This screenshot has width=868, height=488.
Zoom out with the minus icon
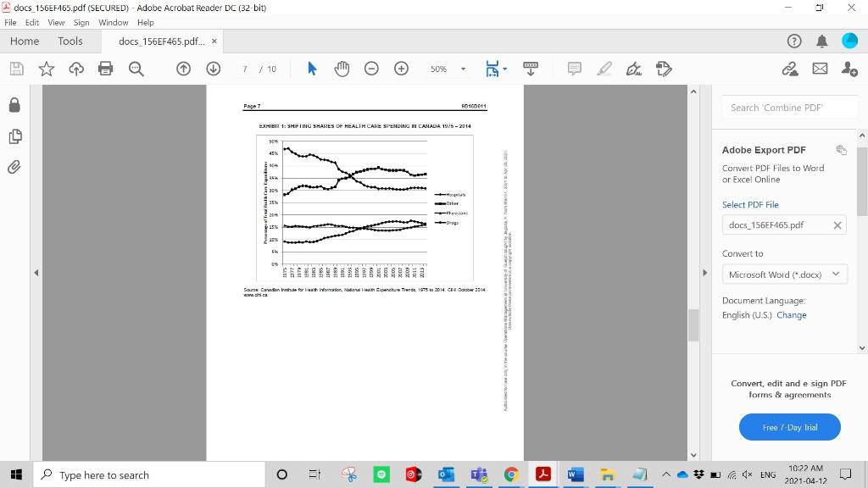tap(371, 69)
